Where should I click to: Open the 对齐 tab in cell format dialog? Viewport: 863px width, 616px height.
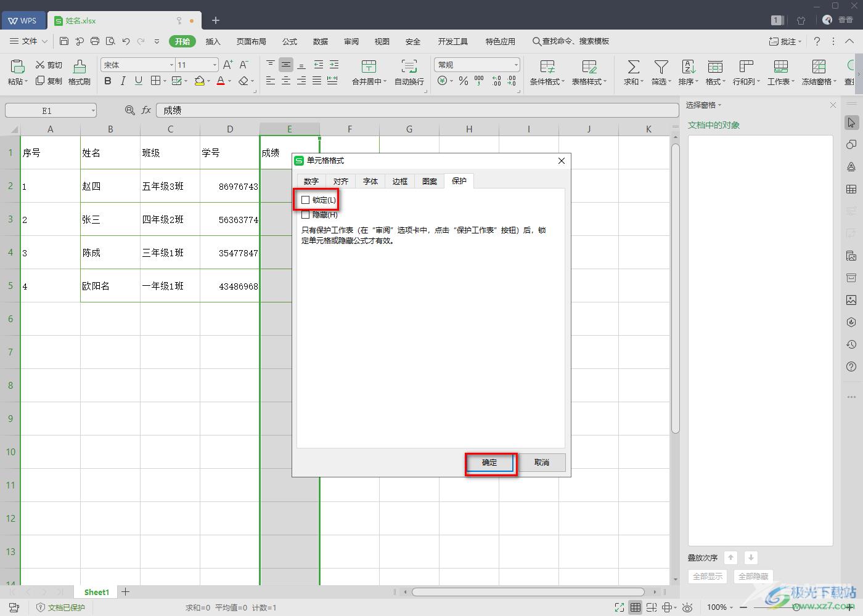(341, 181)
